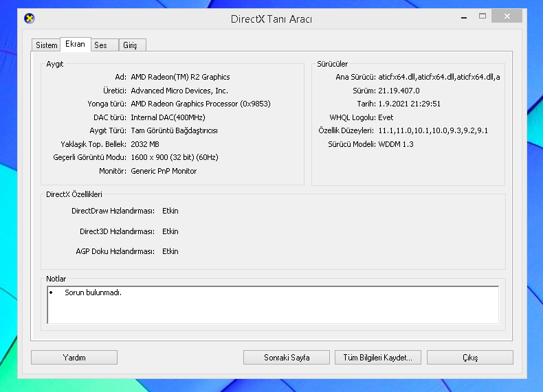Click 'Internal DAC(400MHz)' value
Screen dimensions: 543x392
(168, 117)
